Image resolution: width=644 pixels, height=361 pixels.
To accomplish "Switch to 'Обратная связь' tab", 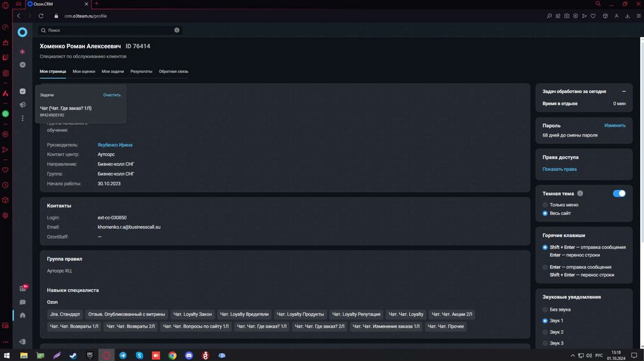I will coord(174,72).
